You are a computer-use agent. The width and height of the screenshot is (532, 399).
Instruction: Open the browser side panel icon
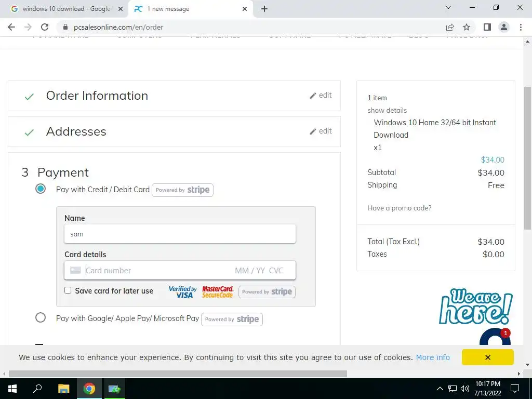pos(487,27)
